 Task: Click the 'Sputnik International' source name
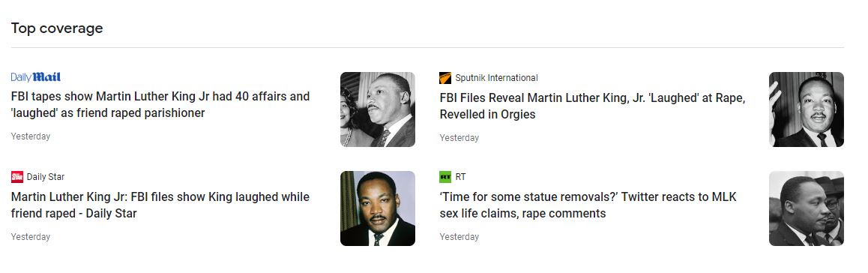496,78
